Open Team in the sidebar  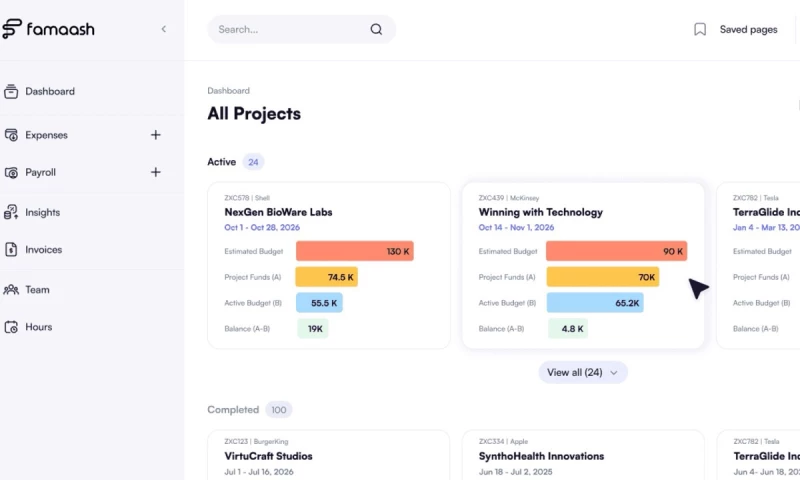click(37, 290)
